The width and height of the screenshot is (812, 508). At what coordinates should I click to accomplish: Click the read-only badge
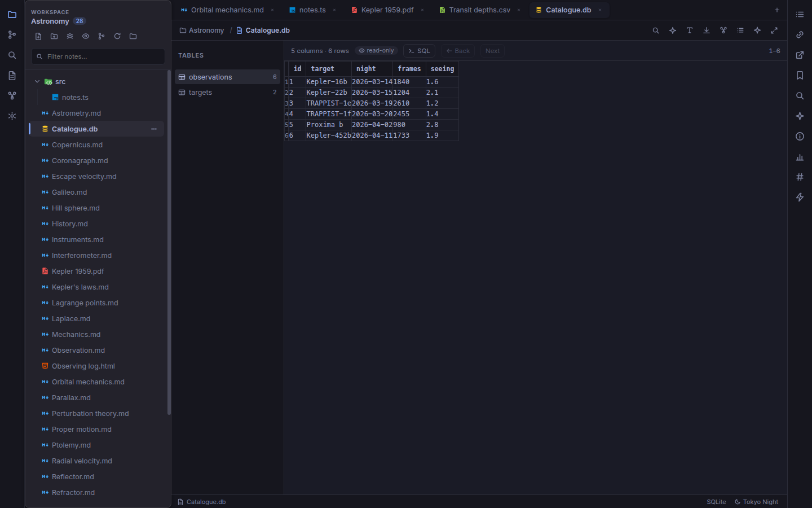point(377,51)
